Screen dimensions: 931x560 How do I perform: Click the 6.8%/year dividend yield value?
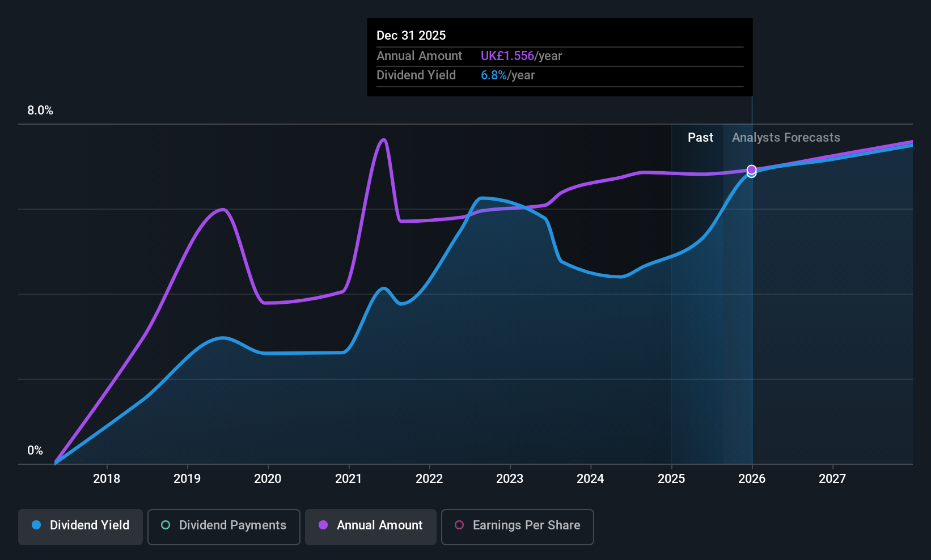pos(508,75)
